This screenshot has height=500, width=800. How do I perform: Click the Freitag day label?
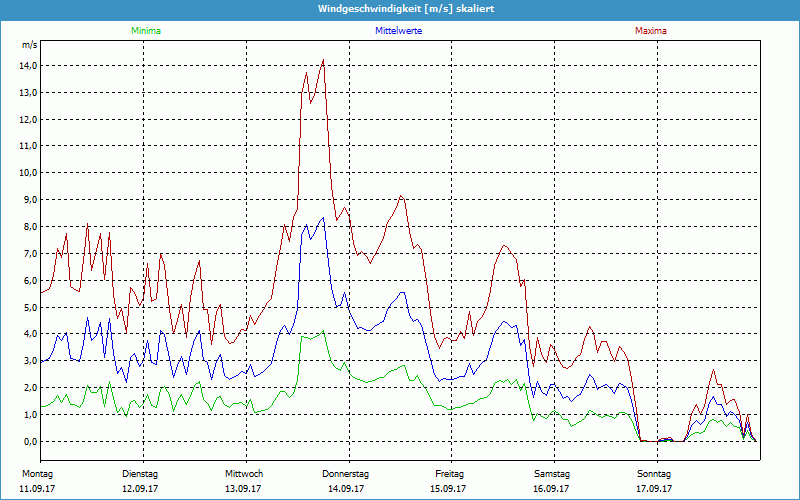449,474
